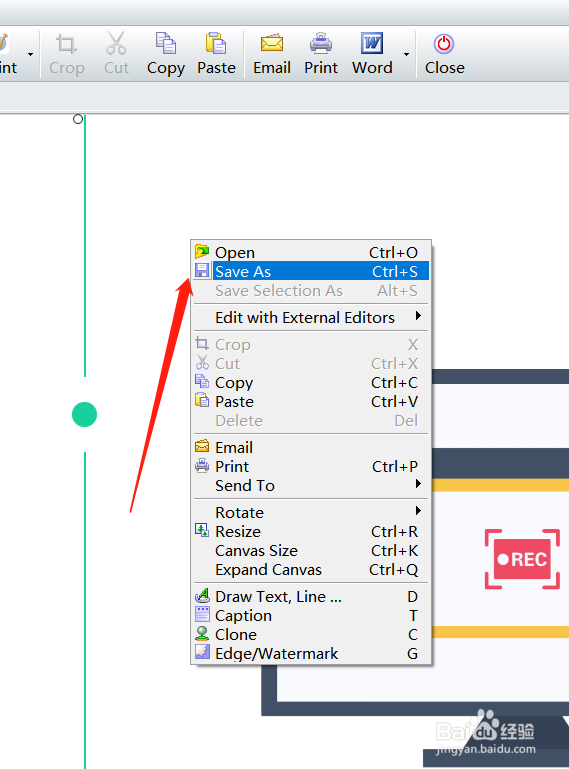569x769 pixels.
Task: Select Print in the context menu
Action: point(311,466)
